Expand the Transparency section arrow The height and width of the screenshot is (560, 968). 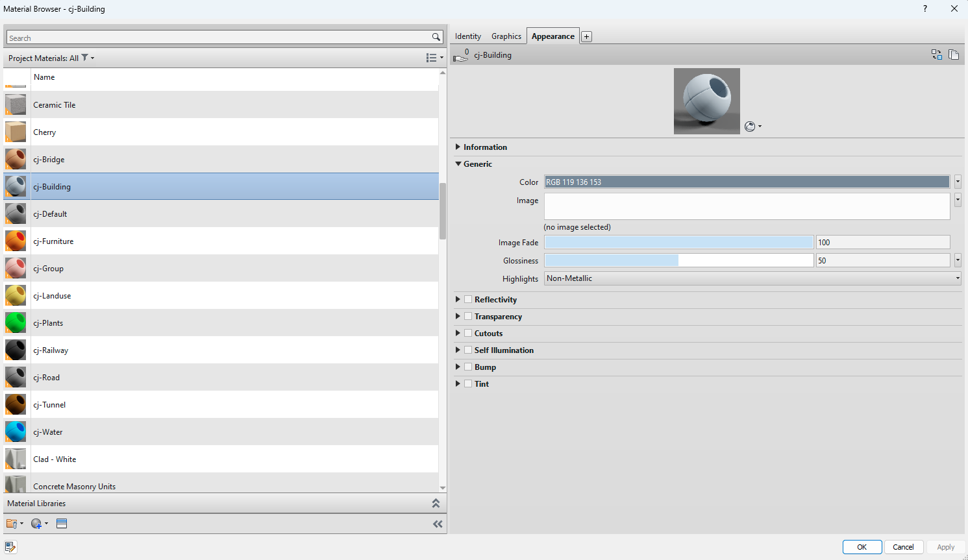point(458,316)
